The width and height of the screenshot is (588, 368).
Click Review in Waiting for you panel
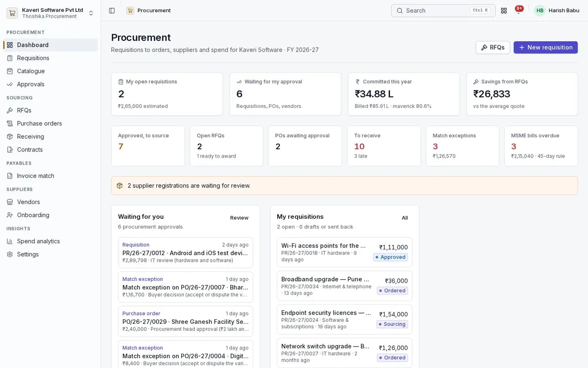239,218
